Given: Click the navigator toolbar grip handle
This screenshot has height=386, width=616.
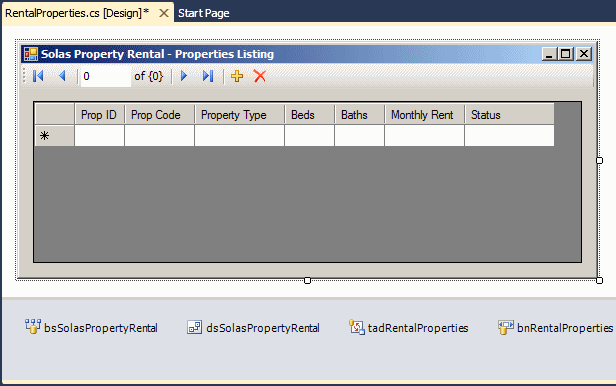Looking at the screenshot, I should tap(24, 76).
